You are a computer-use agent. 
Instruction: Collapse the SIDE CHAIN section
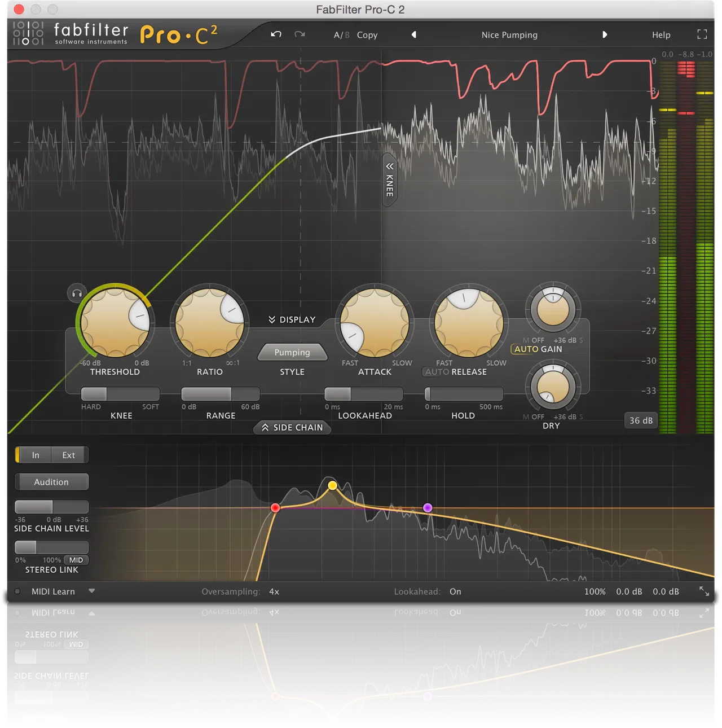(292, 428)
